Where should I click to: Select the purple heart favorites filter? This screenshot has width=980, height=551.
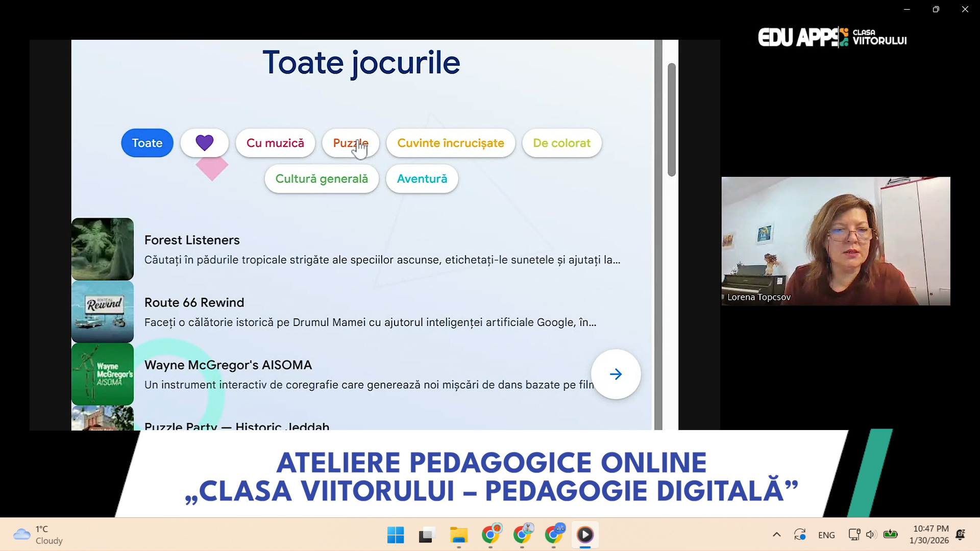pos(204,143)
